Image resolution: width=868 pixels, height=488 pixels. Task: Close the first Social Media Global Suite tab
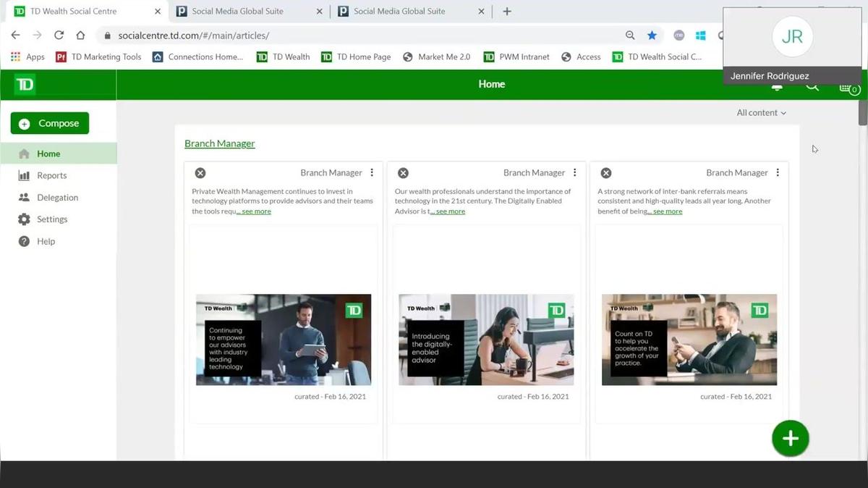[320, 12]
